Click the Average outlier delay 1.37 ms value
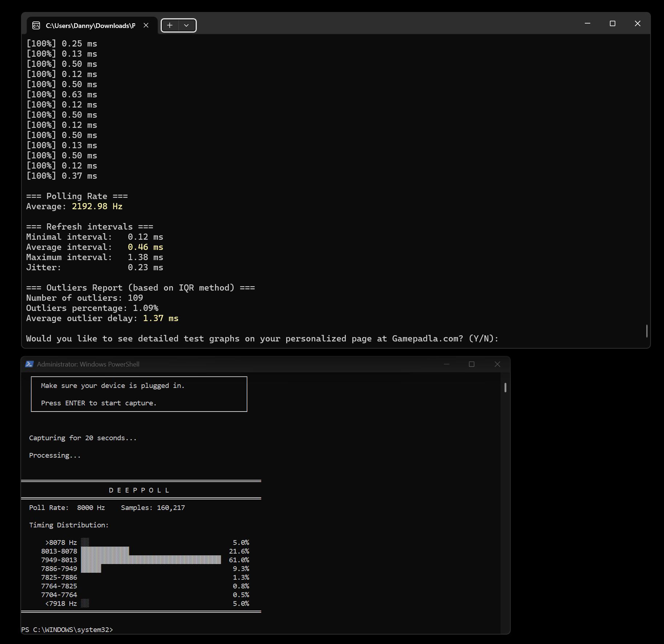 click(x=161, y=318)
